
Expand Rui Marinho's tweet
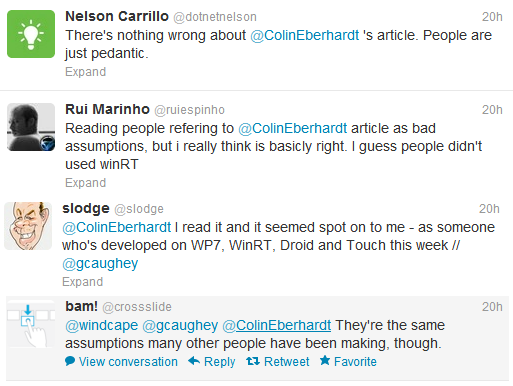(86, 183)
